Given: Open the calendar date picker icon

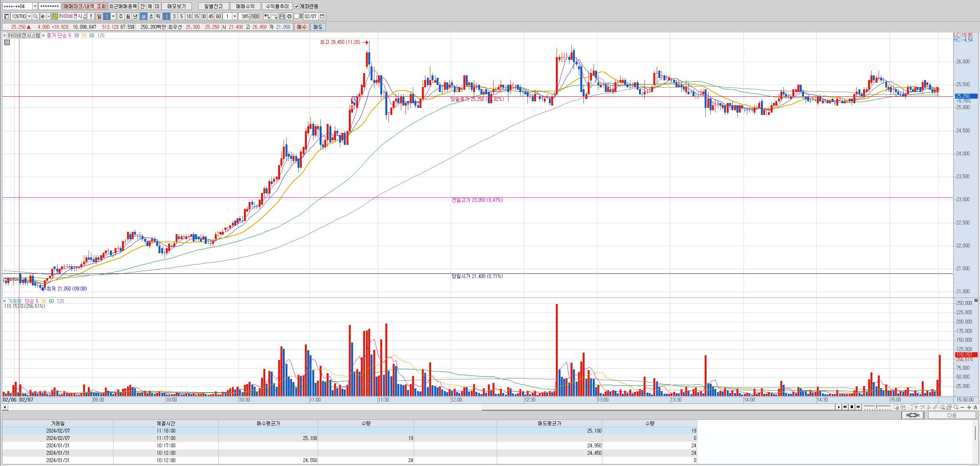Looking at the screenshot, I should coord(322,16).
